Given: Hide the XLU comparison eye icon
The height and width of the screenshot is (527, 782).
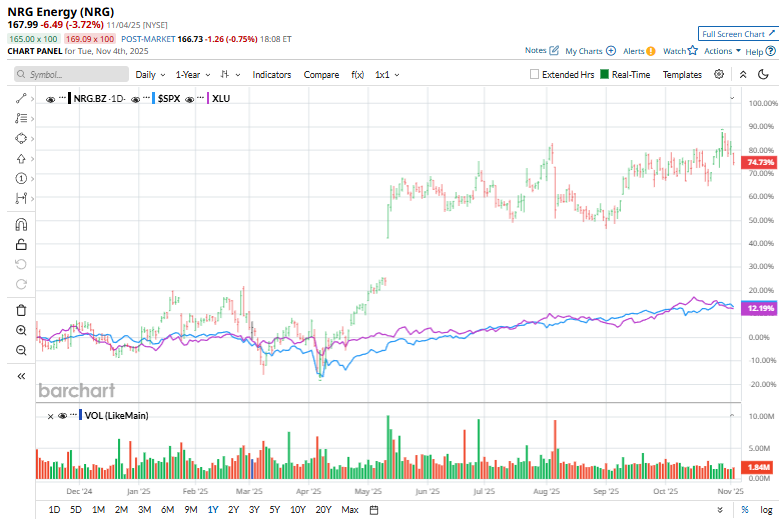Looking at the screenshot, I should click(x=189, y=99).
